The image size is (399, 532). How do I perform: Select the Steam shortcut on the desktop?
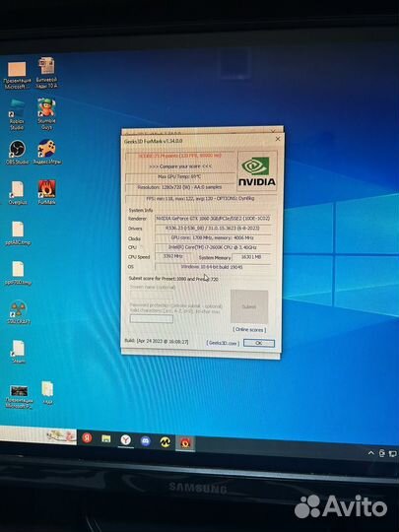point(19,352)
